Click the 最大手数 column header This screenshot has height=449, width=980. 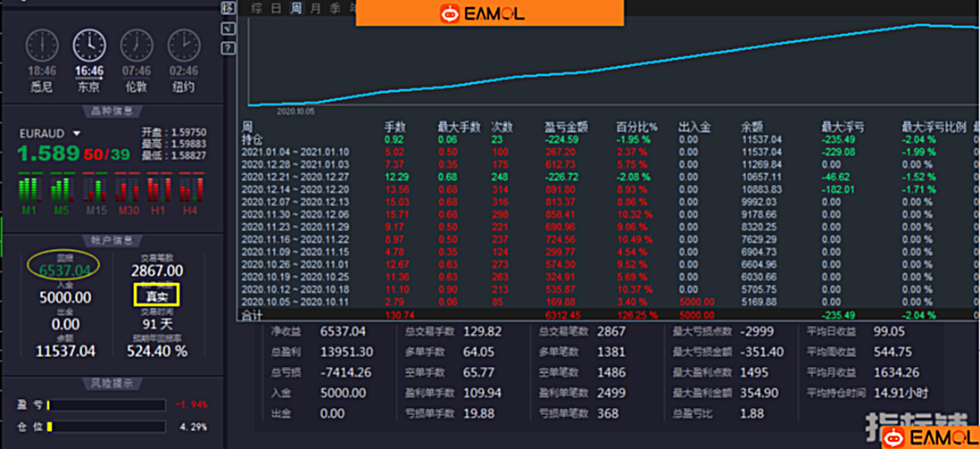(x=460, y=128)
